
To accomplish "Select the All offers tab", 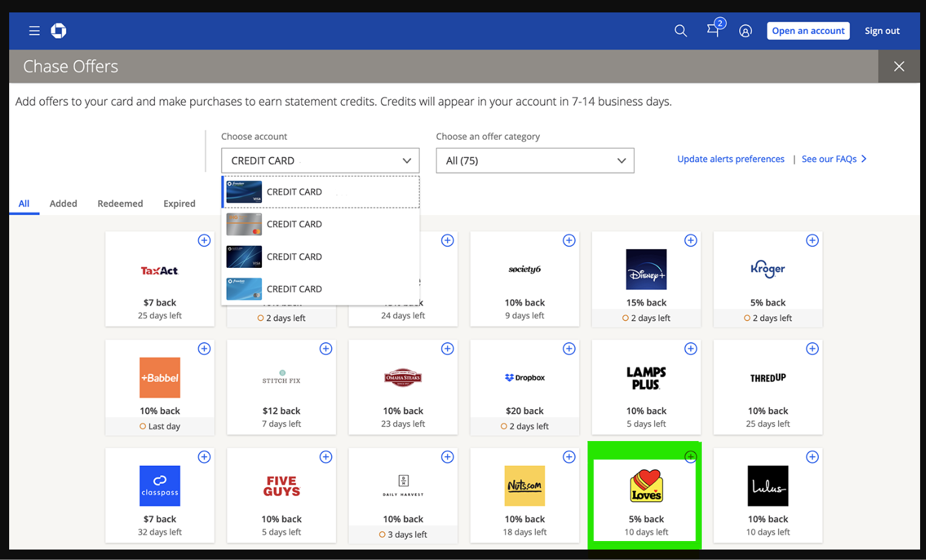I will [24, 204].
